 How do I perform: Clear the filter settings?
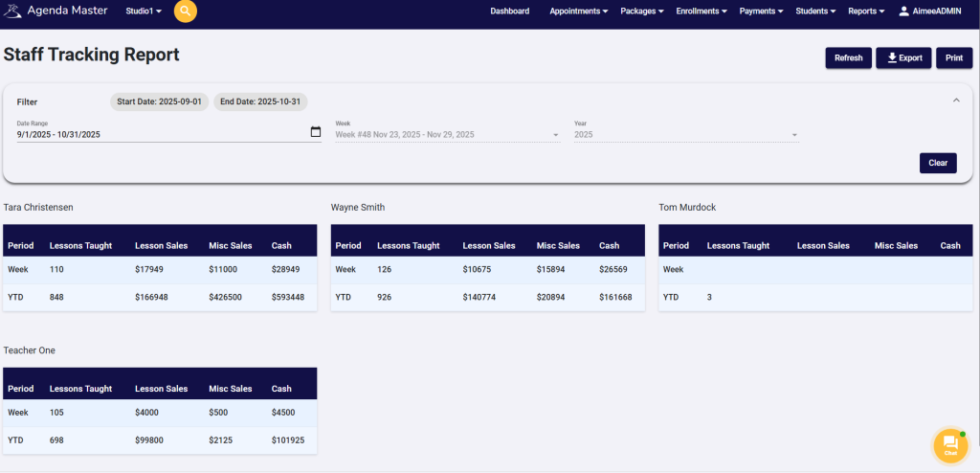click(x=937, y=163)
